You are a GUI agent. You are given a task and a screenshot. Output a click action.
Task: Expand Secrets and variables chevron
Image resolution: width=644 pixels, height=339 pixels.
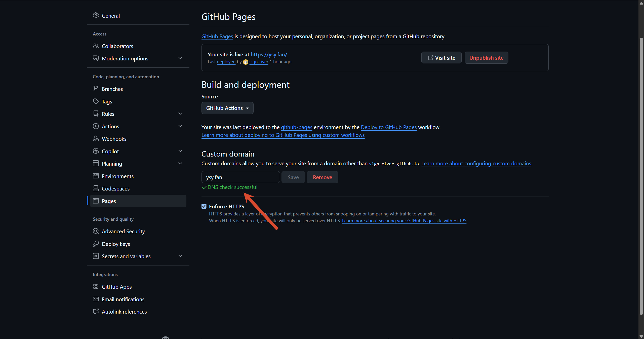[180, 256]
